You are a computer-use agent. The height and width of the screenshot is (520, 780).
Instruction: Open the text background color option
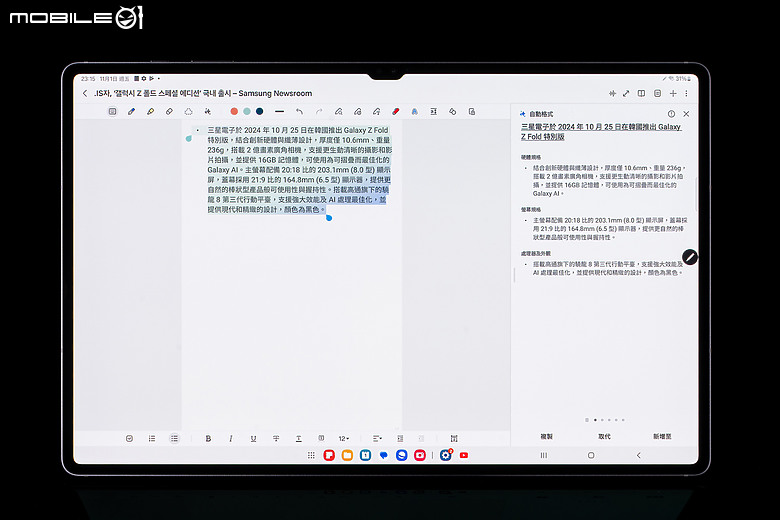tap(321, 438)
